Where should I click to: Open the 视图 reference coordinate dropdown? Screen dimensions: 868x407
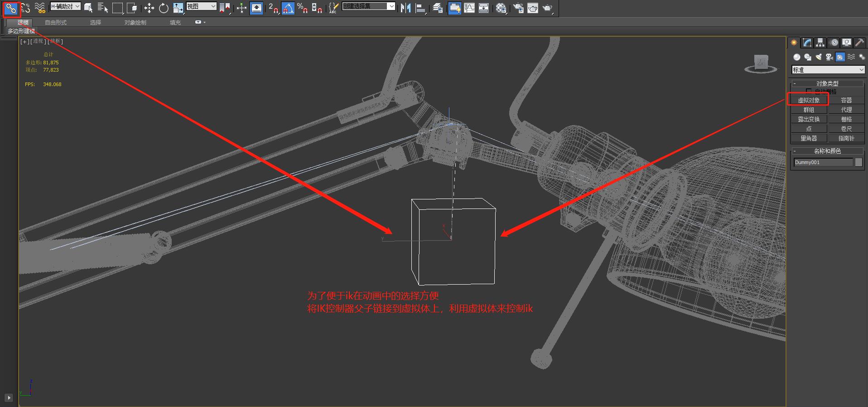click(x=202, y=6)
